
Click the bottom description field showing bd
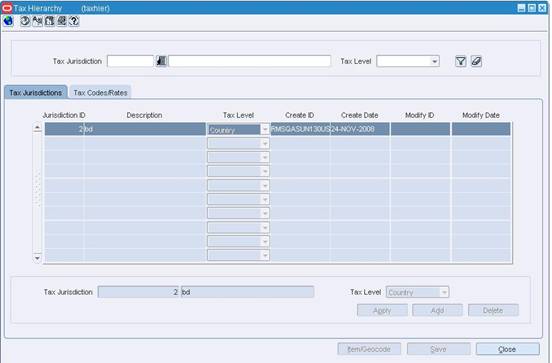coord(247,292)
